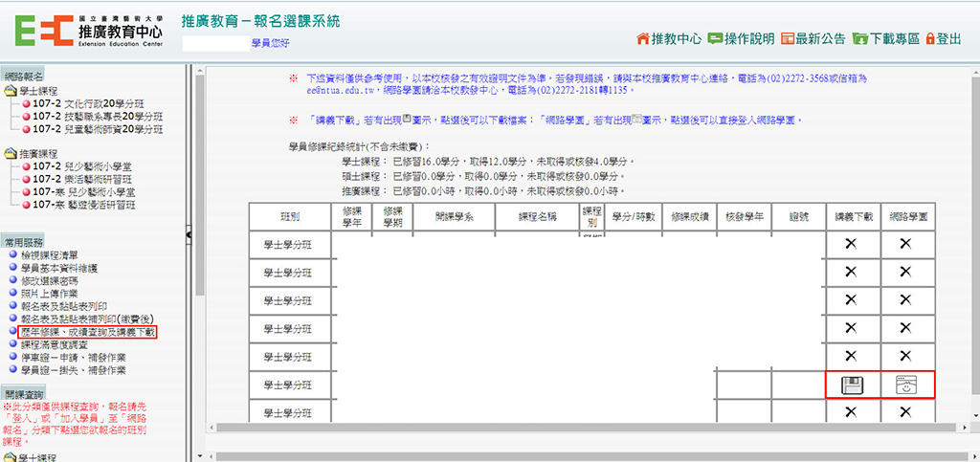The image size is (980, 462).
Task: Expand the 推廣課程 folder in sidebar
Action: (x=11, y=154)
